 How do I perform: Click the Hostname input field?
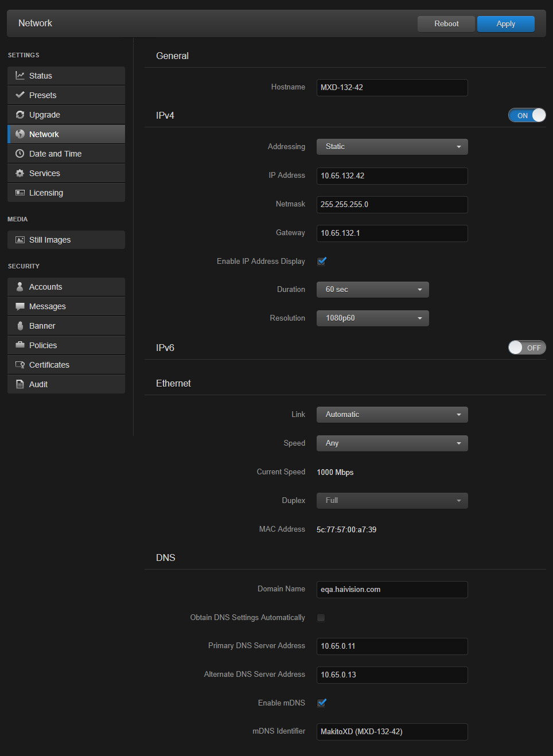point(392,87)
